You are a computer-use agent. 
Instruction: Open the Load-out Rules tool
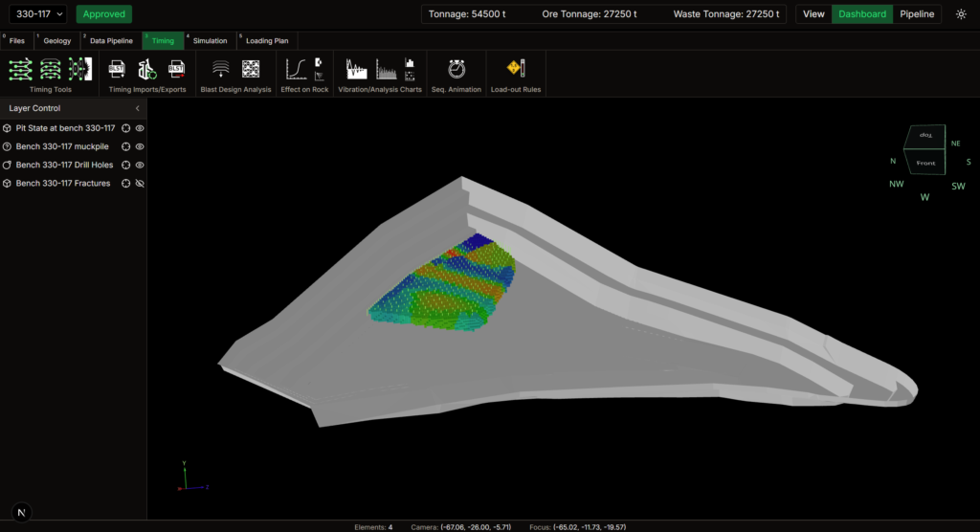coord(516,70)
